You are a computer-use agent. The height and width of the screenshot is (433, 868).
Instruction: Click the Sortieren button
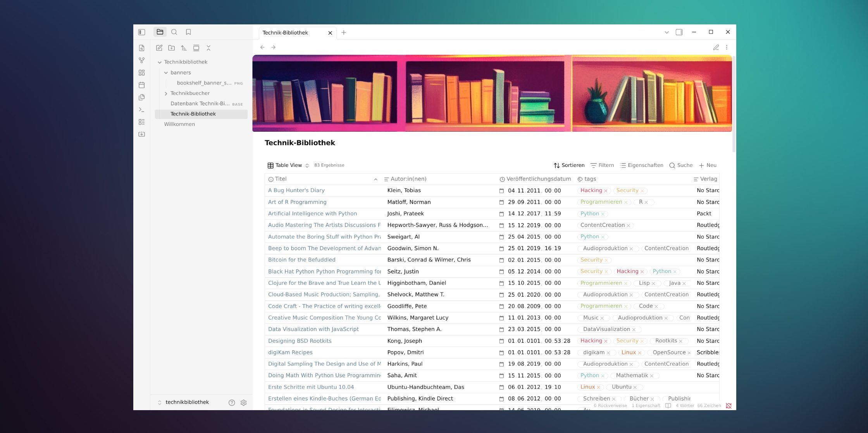pyautogui.click(x=569, y=165)
